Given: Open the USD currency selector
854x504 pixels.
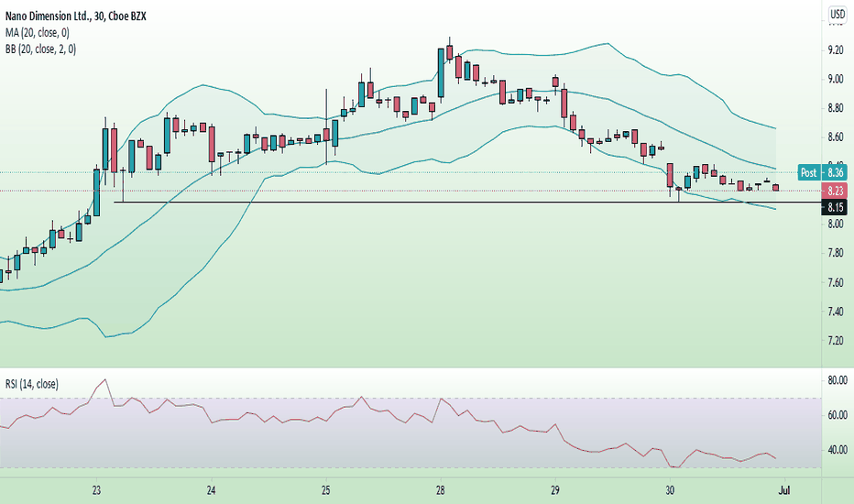Looking at the screenshot, I should [x=838, y=15].
